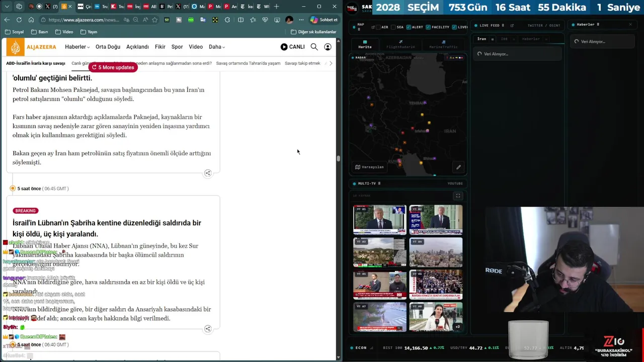Screen dimensions: 644x362
Task: Open the Açıklandı menu item
Action: (137, 47)
